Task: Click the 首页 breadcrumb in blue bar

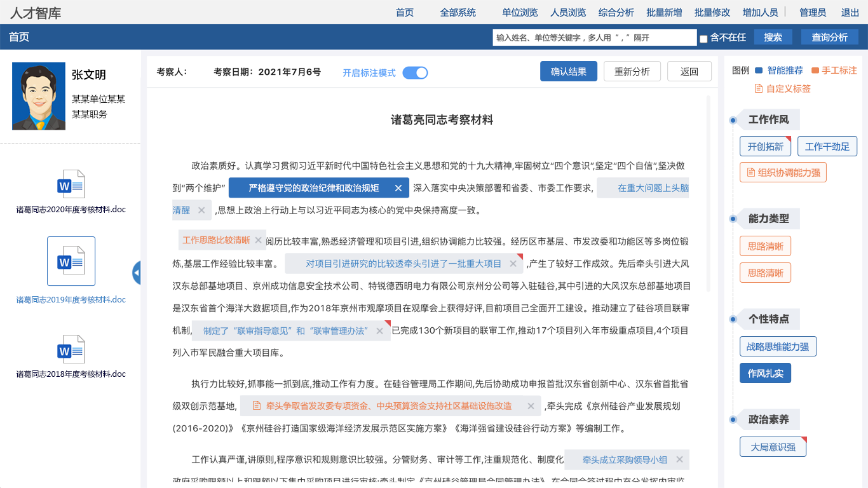Action: pyautogui.click(x=19, y=37)
